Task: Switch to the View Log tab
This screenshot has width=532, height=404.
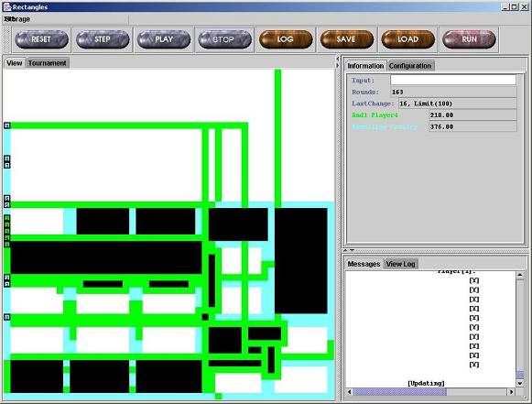Action: point(401,264)
